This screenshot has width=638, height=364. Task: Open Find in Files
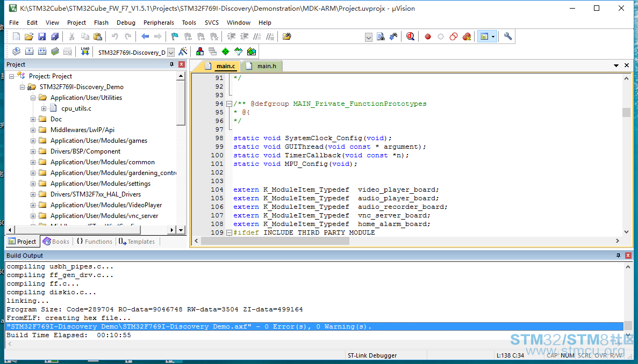(x=286, y=37)
